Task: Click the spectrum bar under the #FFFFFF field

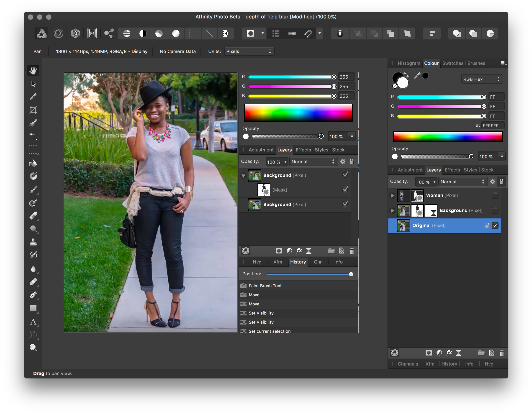Action: 447,137
